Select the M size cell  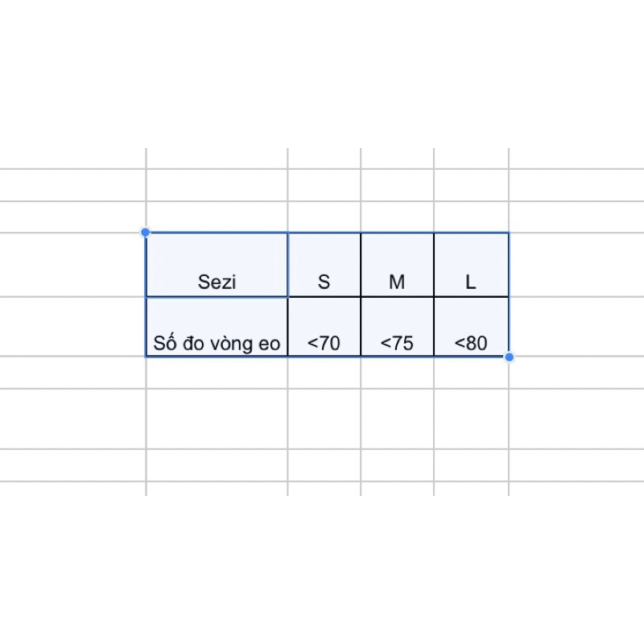[397, 265]
